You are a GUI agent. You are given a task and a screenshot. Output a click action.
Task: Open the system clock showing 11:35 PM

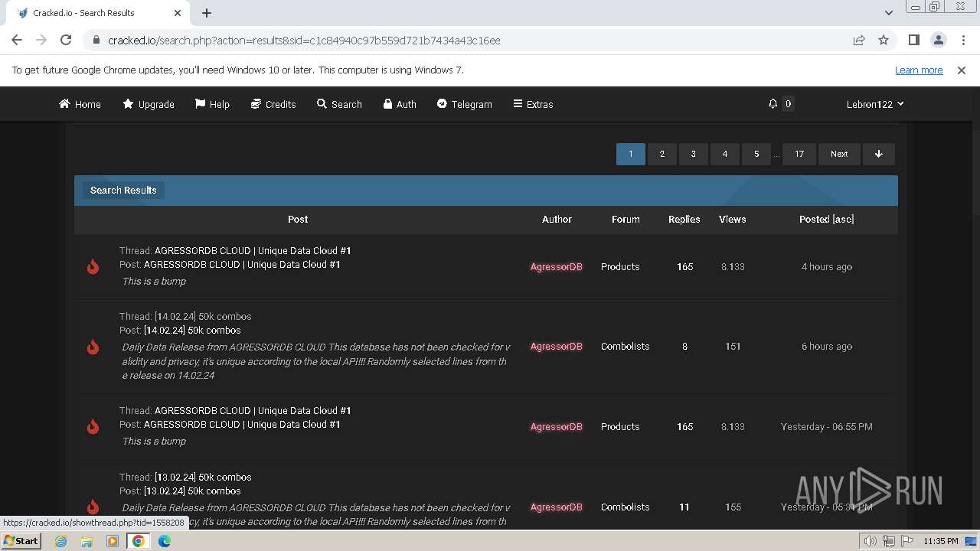point(941,541)
